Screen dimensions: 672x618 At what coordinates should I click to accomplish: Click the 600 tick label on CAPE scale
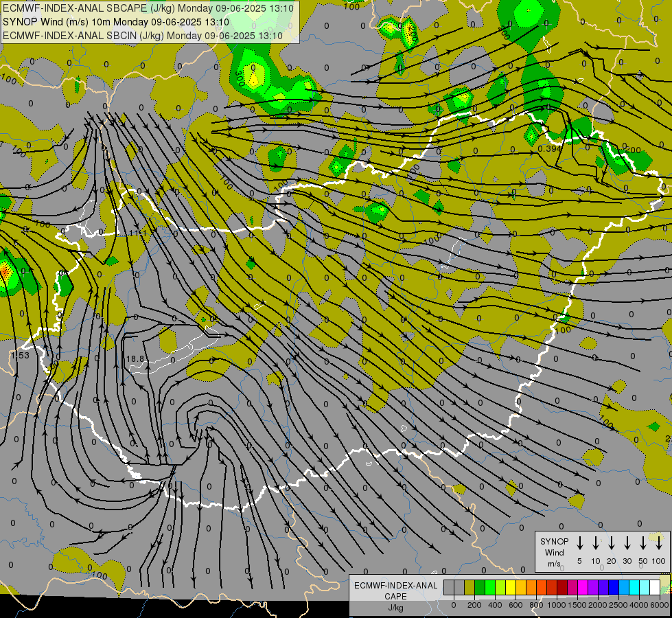[x=515, y=605]
